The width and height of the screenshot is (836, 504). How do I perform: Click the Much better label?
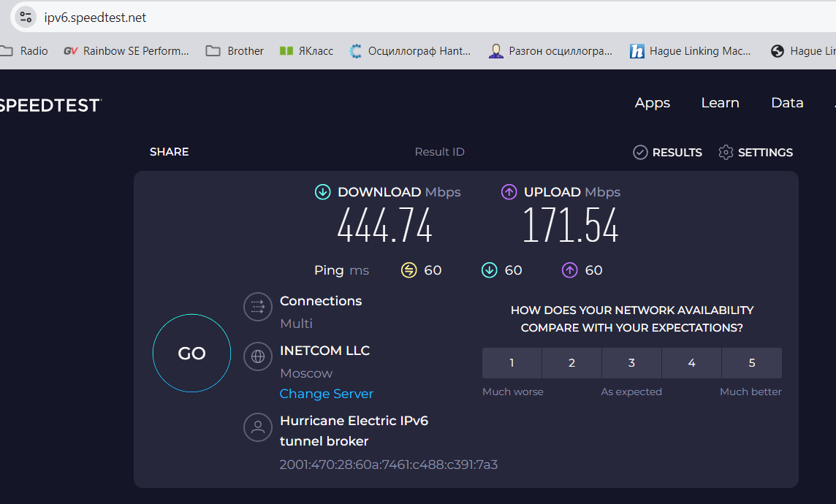tap(750, 392)
